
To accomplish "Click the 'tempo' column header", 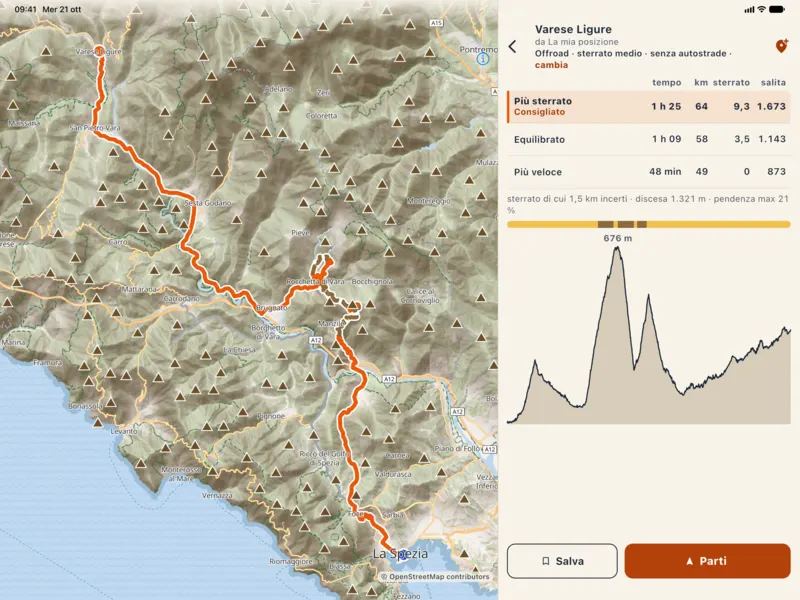I will pos(666,82).
